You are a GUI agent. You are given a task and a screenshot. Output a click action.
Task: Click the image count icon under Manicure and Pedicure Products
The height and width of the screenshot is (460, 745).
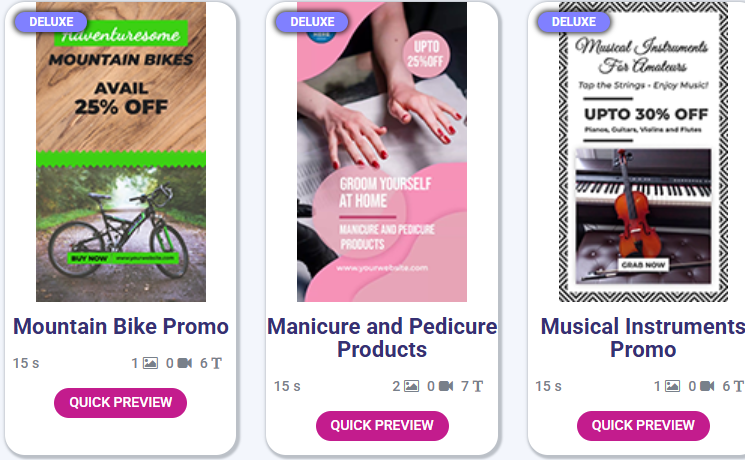coord(411,386)
